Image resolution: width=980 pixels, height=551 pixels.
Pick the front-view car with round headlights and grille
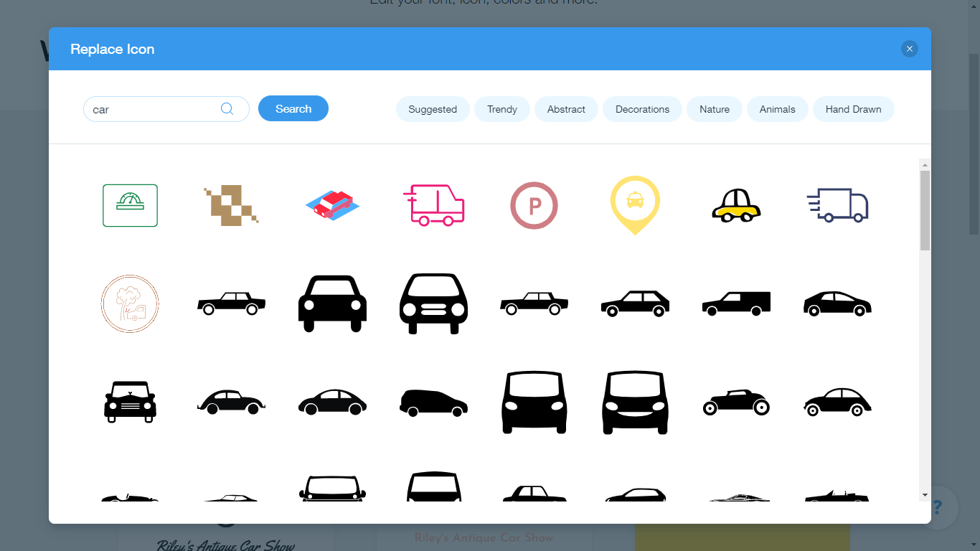tap(433, 303)
